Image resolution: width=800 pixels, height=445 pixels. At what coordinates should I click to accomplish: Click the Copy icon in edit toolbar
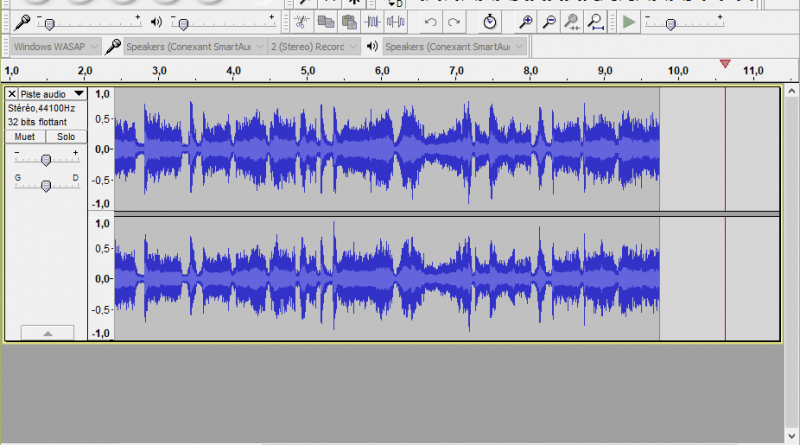pyautogui.click(x=325, y=21)
